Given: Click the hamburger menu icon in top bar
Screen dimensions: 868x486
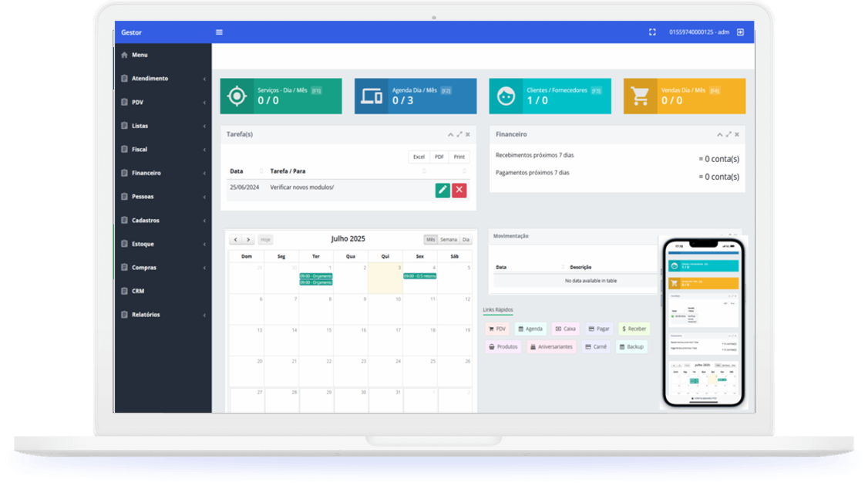Looking at the screenshot, I should pos(219,32).
